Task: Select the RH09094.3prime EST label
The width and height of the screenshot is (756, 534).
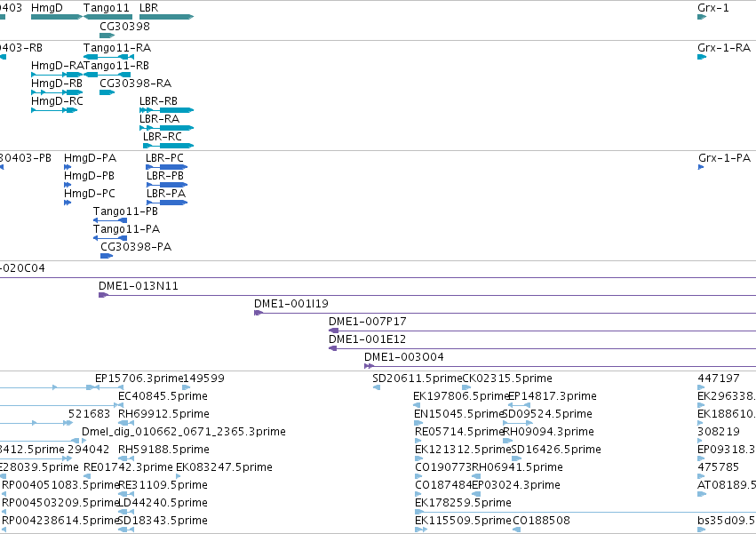Action: pyautogui.click(x=549, y=432)
